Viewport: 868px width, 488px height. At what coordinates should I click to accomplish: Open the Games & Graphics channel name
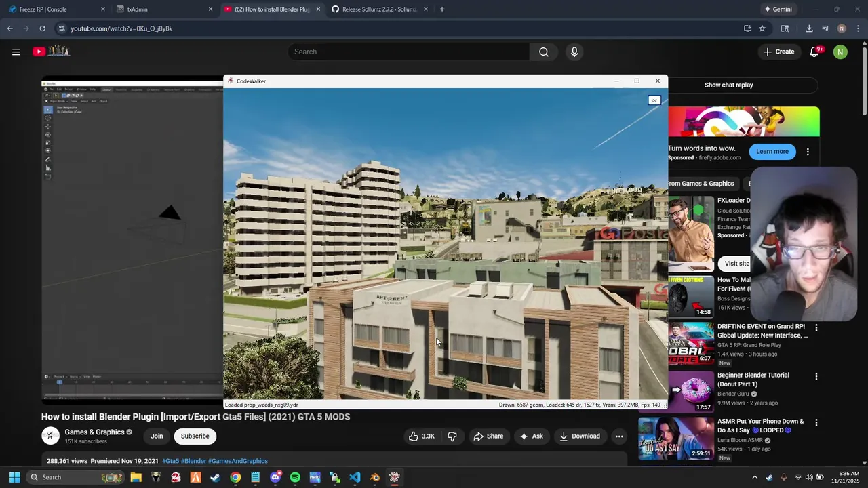(x=94, y=432)
